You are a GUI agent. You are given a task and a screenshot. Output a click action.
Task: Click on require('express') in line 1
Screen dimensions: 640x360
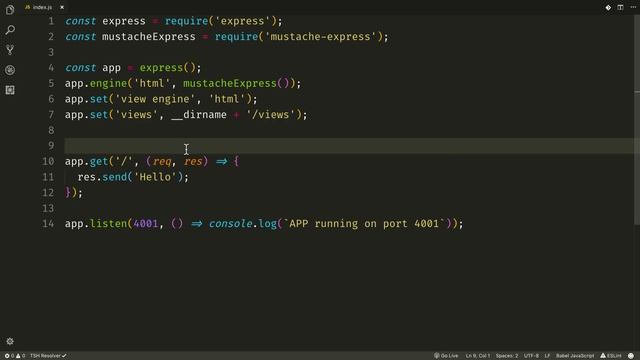221,21
